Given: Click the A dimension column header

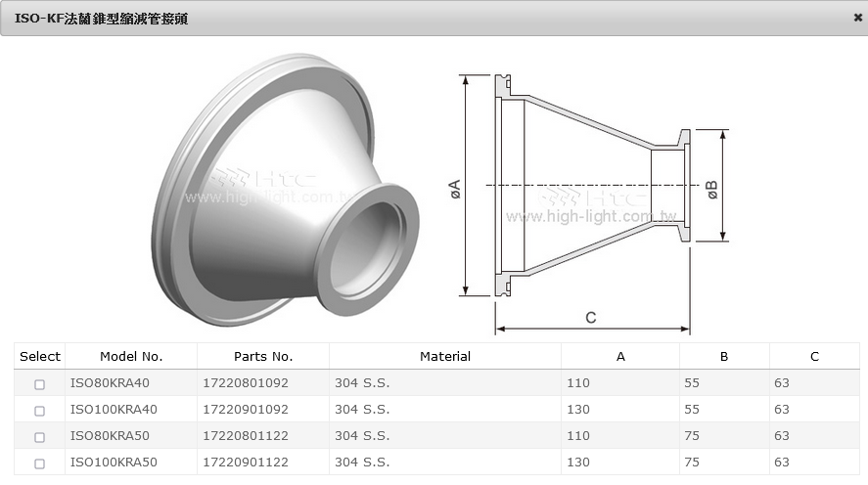Looking at the screenshot, I should coord(620,357).
